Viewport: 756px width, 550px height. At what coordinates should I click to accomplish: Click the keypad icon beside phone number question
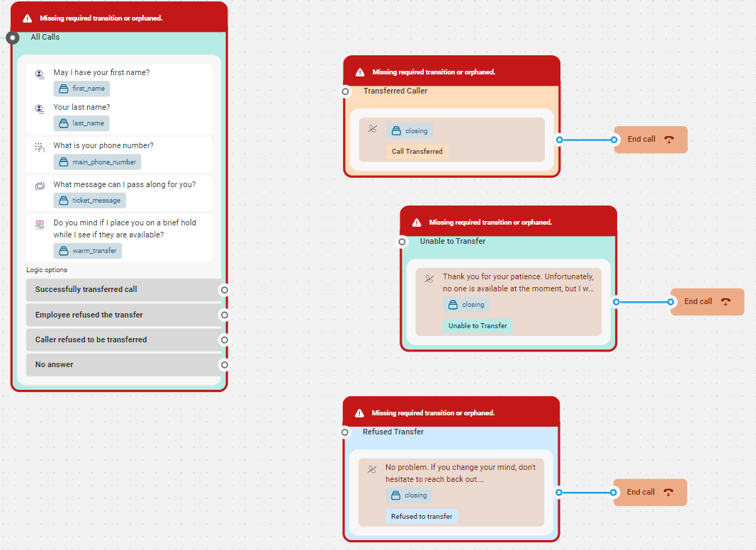pos(40,147)
